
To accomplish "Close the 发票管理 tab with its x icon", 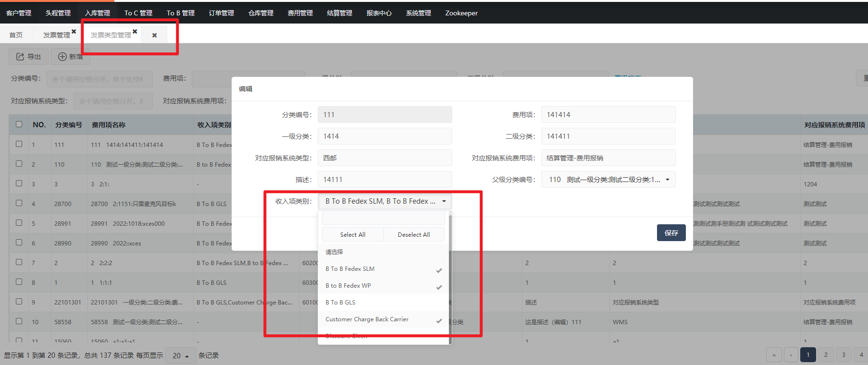I will click(74, 31).
